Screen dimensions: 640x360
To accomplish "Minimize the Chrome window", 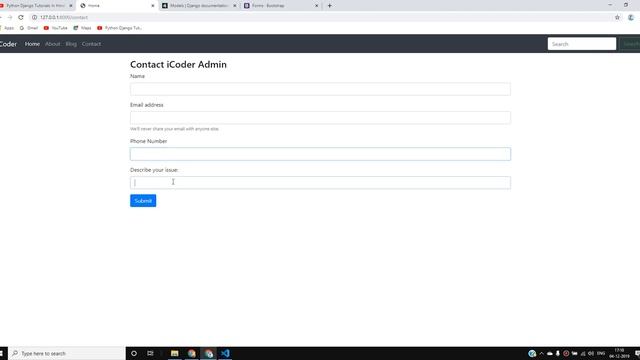I will (x=610, y=5).
